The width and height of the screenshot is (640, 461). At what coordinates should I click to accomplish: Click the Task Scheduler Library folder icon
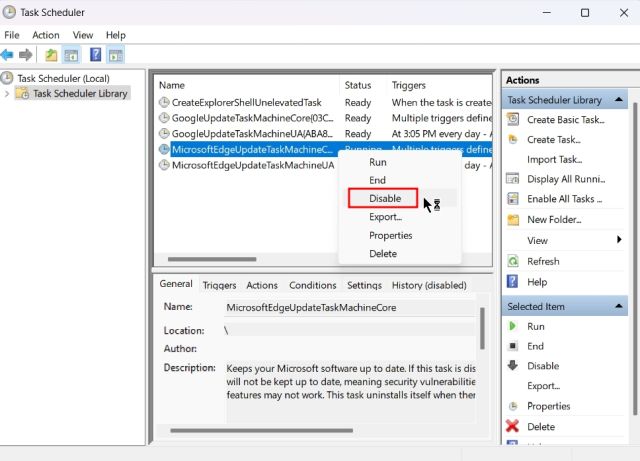pyautogui.click(x=22, y=93)
